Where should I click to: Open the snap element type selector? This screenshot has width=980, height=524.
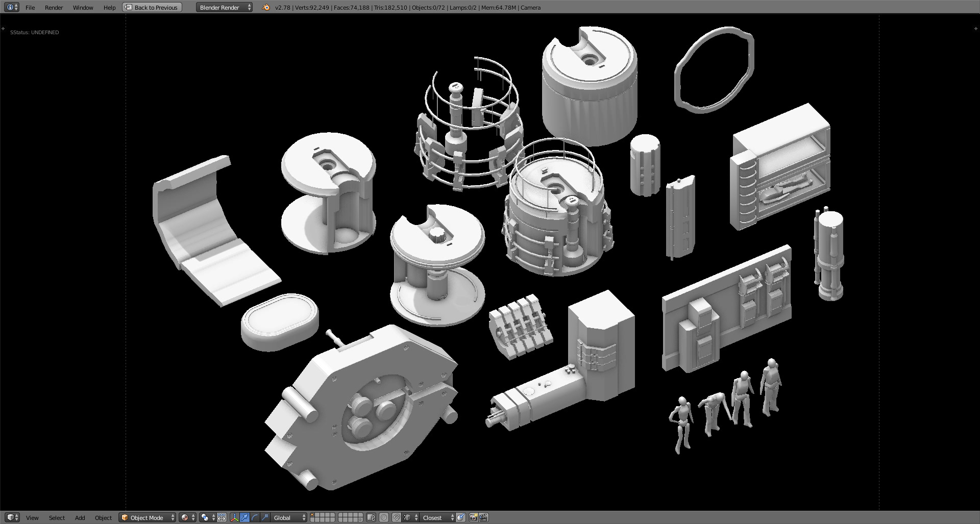coord(410,517)
